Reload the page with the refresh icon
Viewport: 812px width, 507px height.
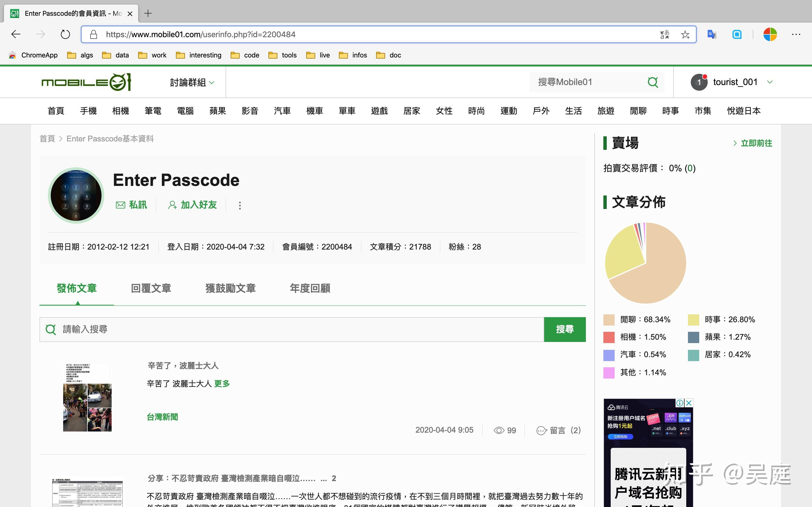point(65,34)
